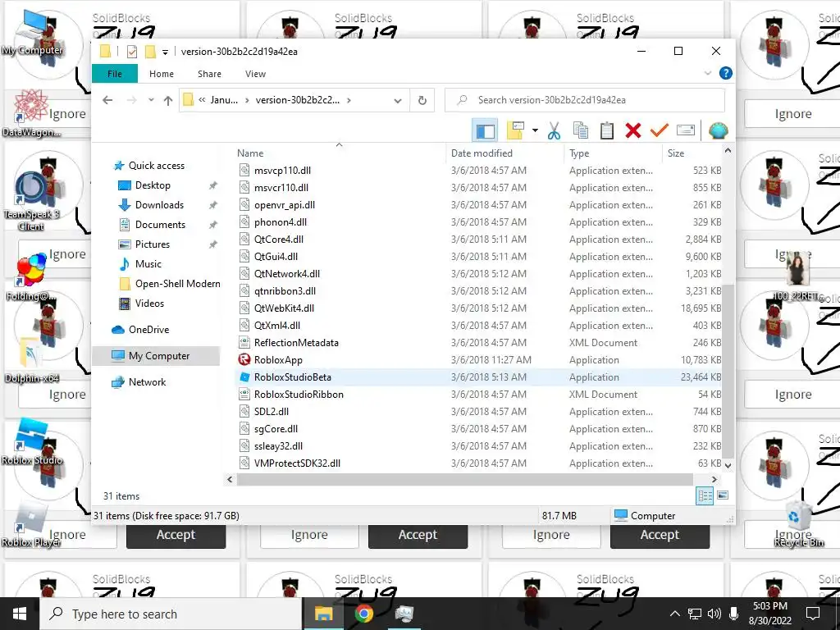Sort files by the Type column
This screenshot has width=840, height=630.
[579, 153]
